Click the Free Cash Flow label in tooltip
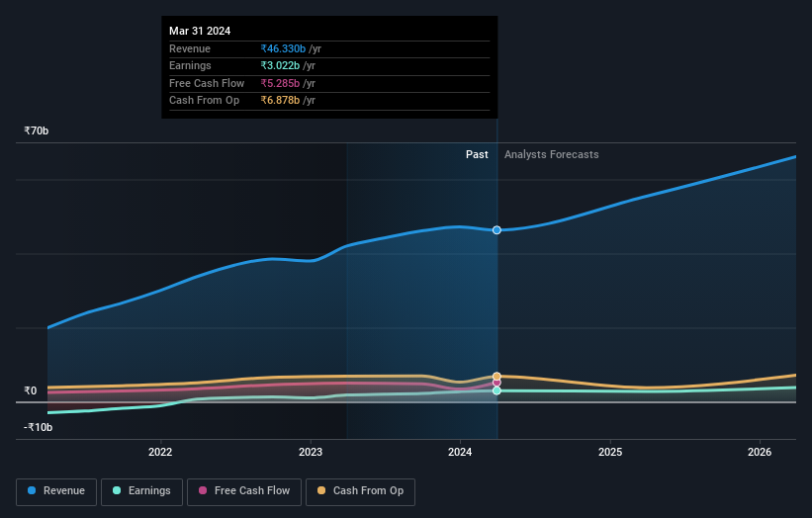Screen dimensions: 812x518 pos(207,83)
